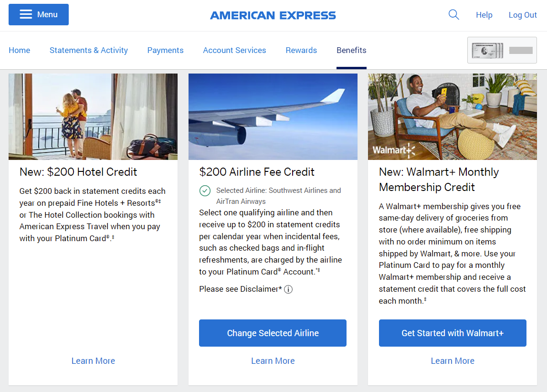Switch to the Payments tab
Image resolution: width=547 pixels, height=392 pixels.
(x=165, y=50)
